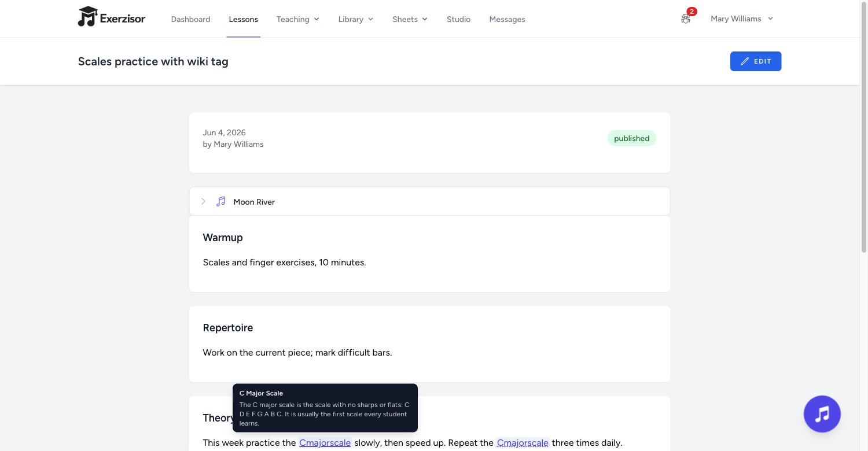Click the second Cmajorscale wiki link

click(523, 443)
